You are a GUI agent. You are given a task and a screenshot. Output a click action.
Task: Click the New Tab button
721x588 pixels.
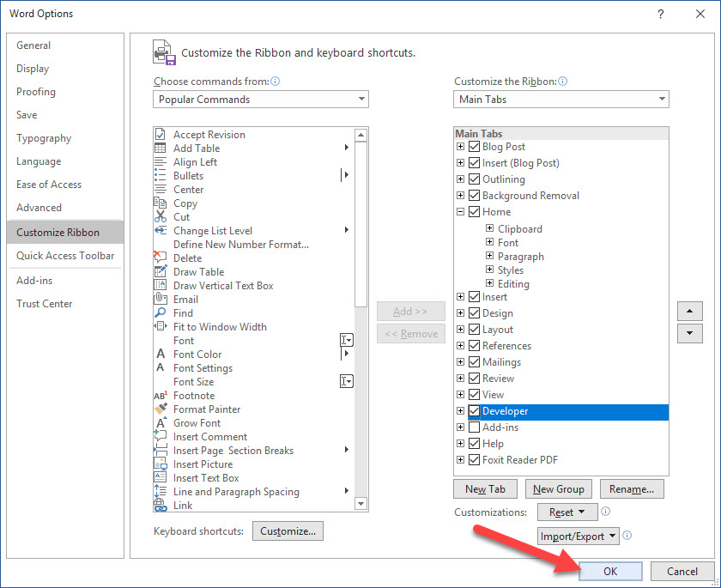click(485, 489)
